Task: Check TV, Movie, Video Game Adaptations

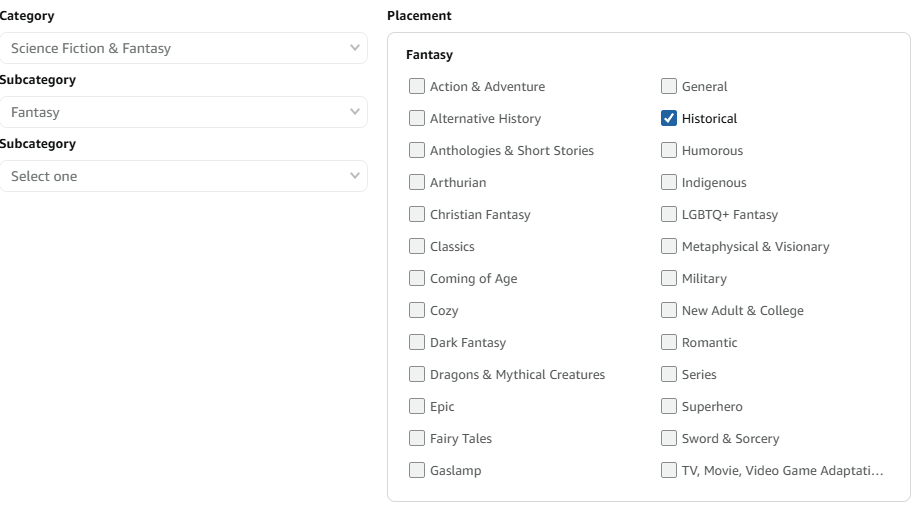Action: point(669,470)
